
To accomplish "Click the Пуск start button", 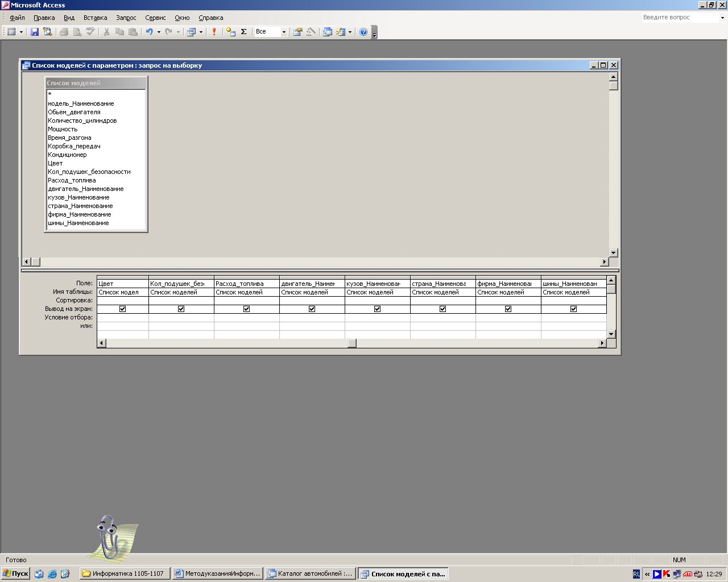I will [15, 573].
